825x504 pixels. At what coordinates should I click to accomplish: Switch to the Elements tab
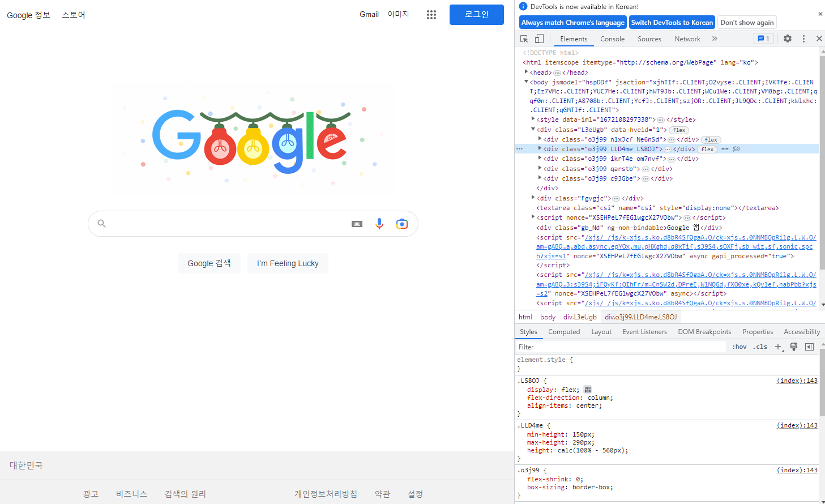[x=574, y=39]
